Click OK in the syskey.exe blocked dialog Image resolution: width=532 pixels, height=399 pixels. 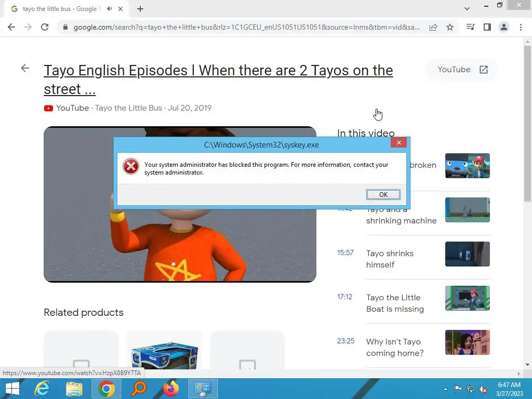coord(383,194)
